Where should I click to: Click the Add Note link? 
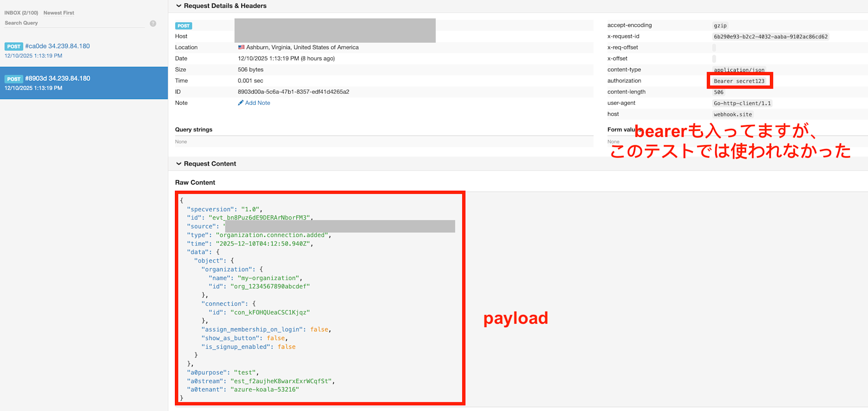pyautogui.click(x=258, y=103)
